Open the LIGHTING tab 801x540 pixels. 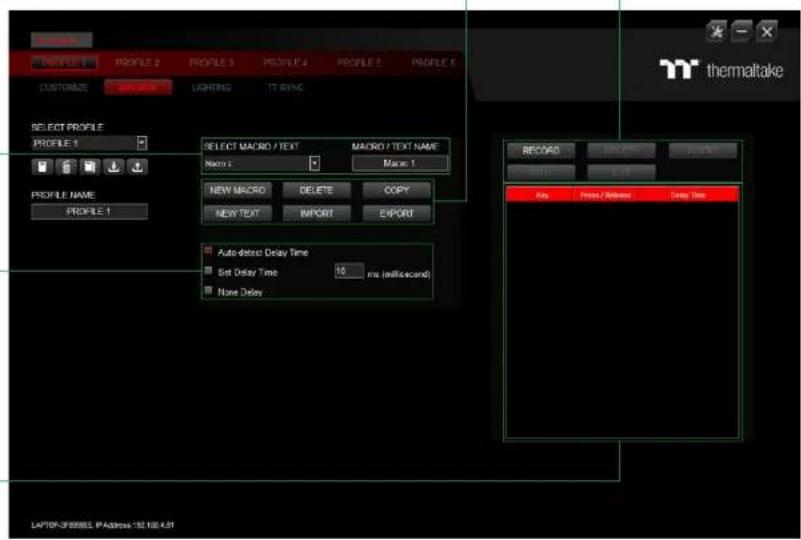[211, 87]
